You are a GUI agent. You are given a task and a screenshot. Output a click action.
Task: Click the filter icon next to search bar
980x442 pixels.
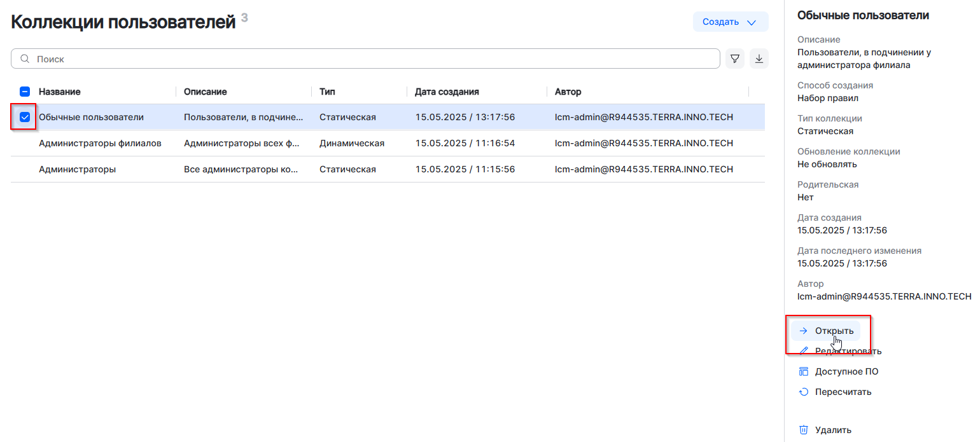coord(735,59)
